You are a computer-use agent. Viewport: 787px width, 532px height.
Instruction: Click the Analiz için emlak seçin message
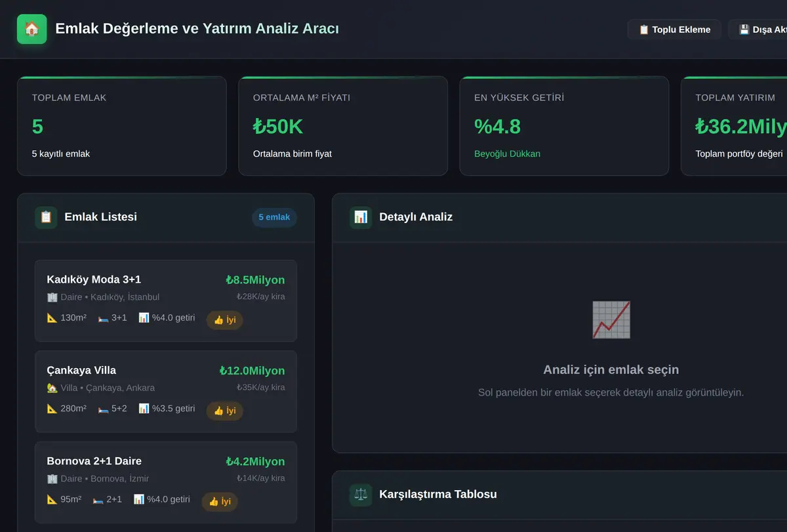(x=611, y=370)
